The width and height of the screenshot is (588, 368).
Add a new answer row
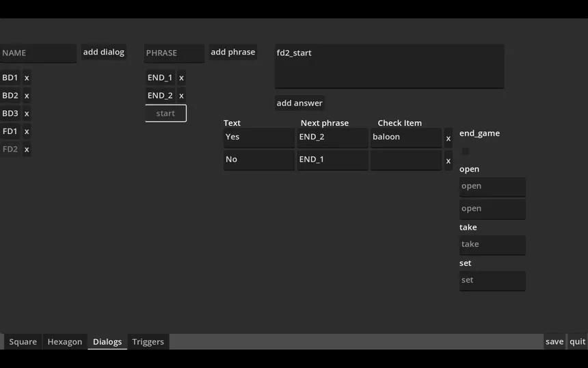tap(299, 103)
